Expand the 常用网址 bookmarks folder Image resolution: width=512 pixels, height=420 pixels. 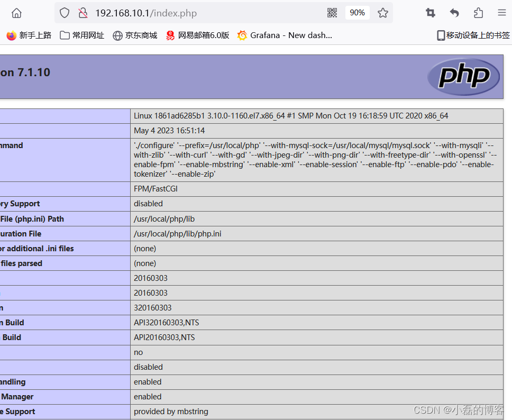tap(82, 35)
